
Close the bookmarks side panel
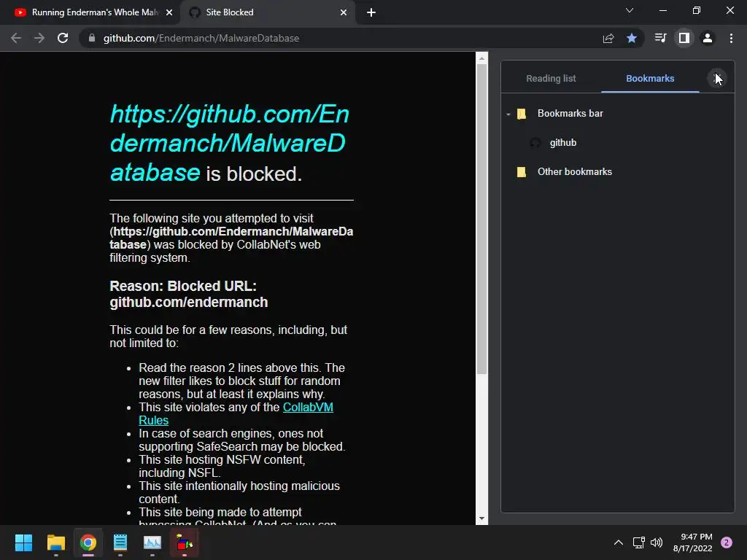718,78
